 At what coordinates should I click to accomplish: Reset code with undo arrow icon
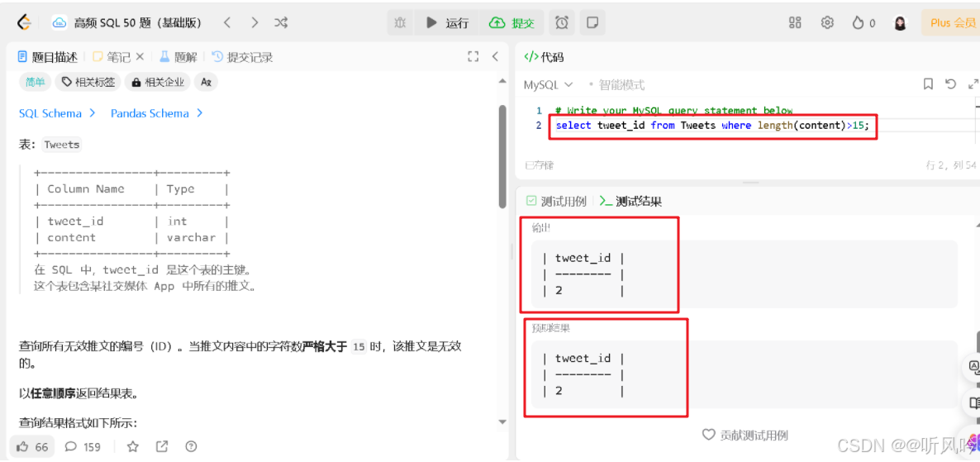pyautogui.click(x=951, y=83)
